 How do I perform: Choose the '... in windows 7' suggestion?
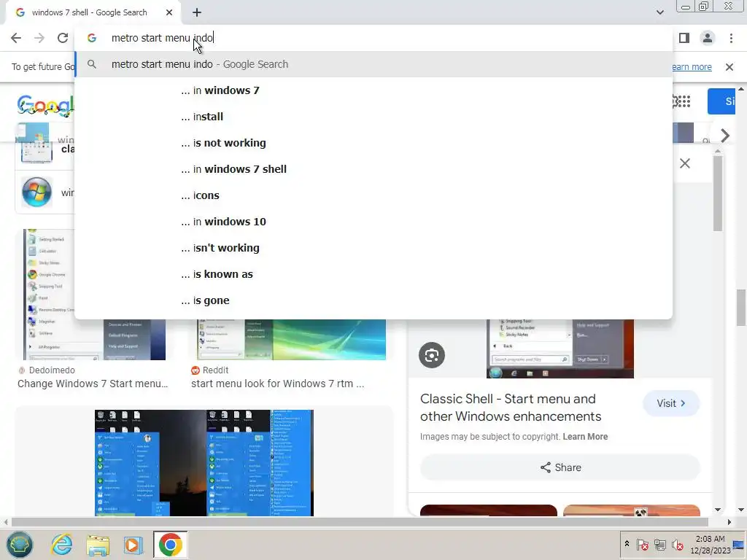pos(373,90)
